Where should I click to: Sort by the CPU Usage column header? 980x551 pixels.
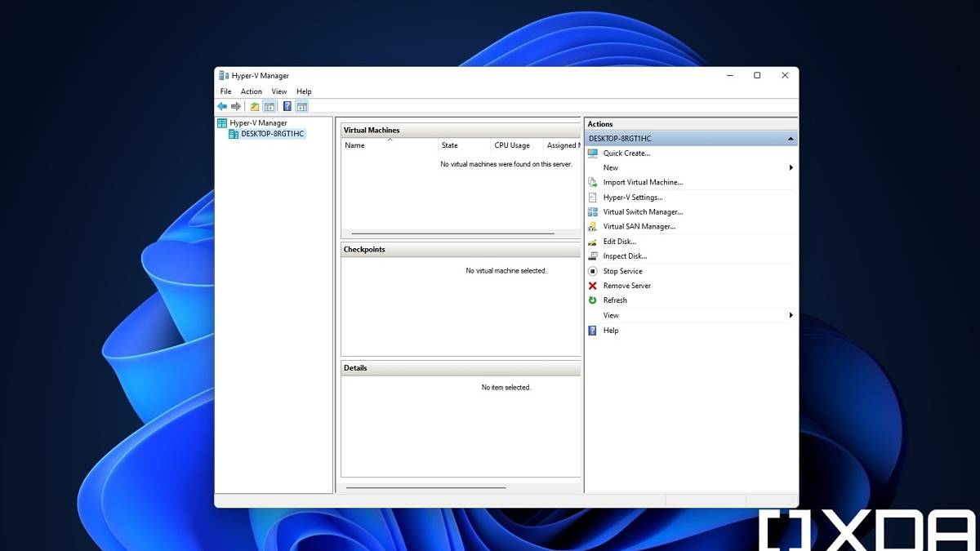coord(512,145)
